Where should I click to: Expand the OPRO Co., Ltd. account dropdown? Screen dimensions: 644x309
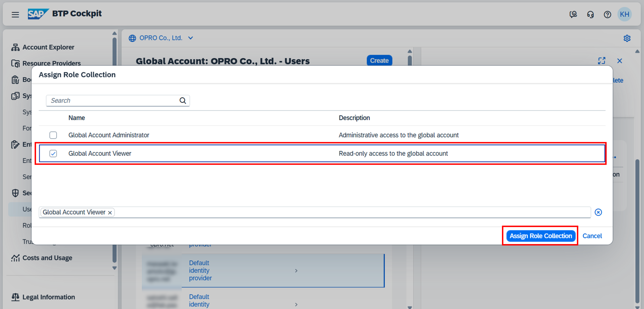191,38
